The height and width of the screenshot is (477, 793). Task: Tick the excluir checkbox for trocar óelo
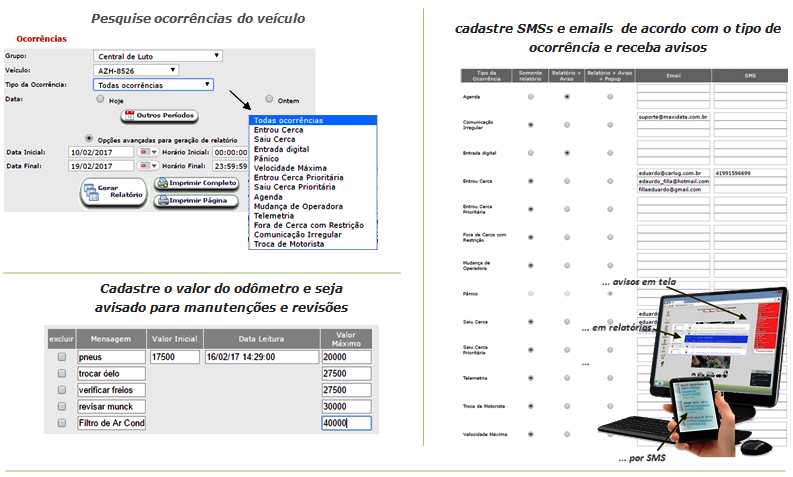62,373
